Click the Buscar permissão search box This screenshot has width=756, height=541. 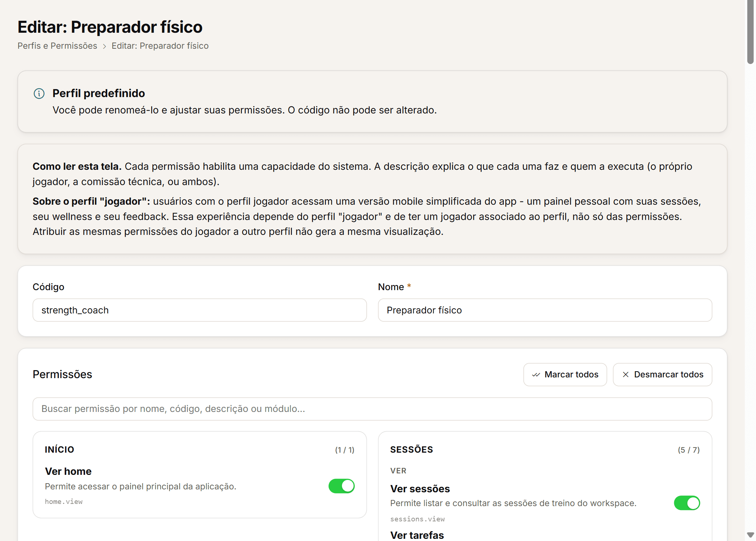tap(372, 409)
